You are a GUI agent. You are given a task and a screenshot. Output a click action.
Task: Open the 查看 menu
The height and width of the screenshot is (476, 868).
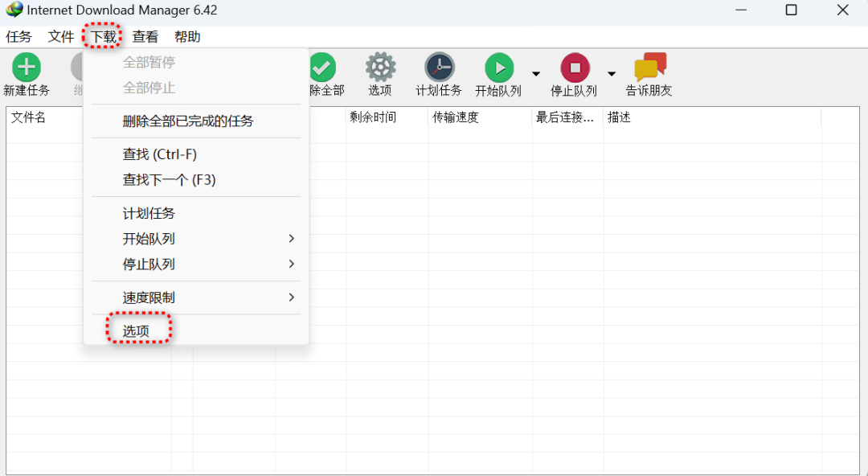tap(145, 36)
